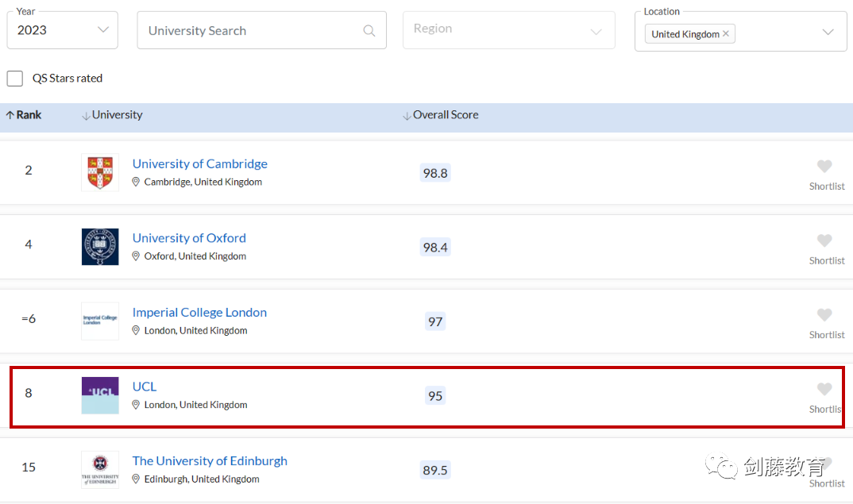Open the University of Cambridge link
The width and height of the screenshot is (853, 504).
point(200,164)
